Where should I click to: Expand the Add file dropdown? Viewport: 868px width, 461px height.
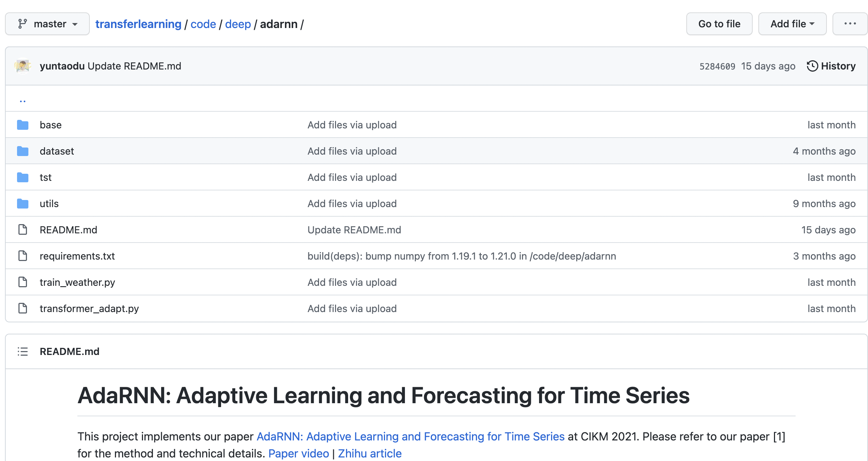[x=792, y=23]
